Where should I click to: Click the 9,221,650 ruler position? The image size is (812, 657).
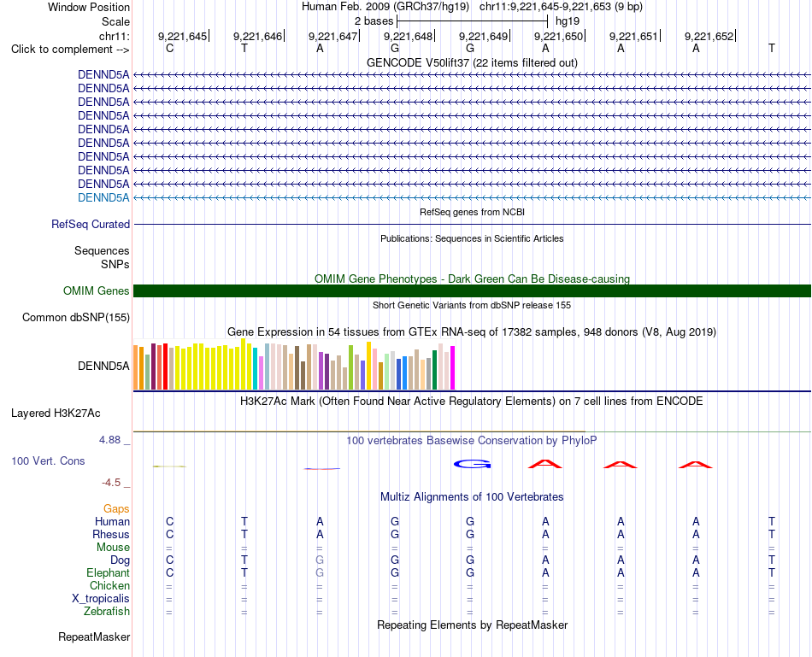[x=558, y=36]
